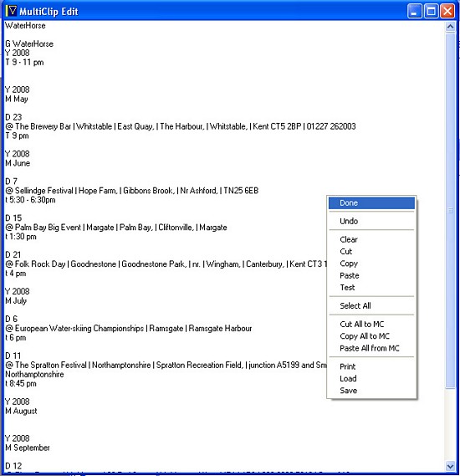Click the 'M June' line

[x=18, y=163]
